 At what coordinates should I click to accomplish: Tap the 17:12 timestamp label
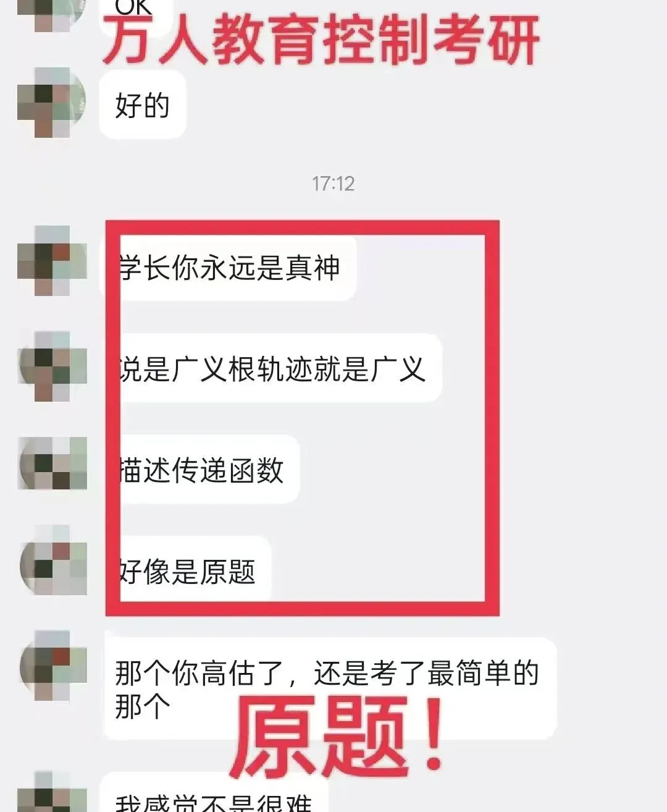[x=333, y=184]
